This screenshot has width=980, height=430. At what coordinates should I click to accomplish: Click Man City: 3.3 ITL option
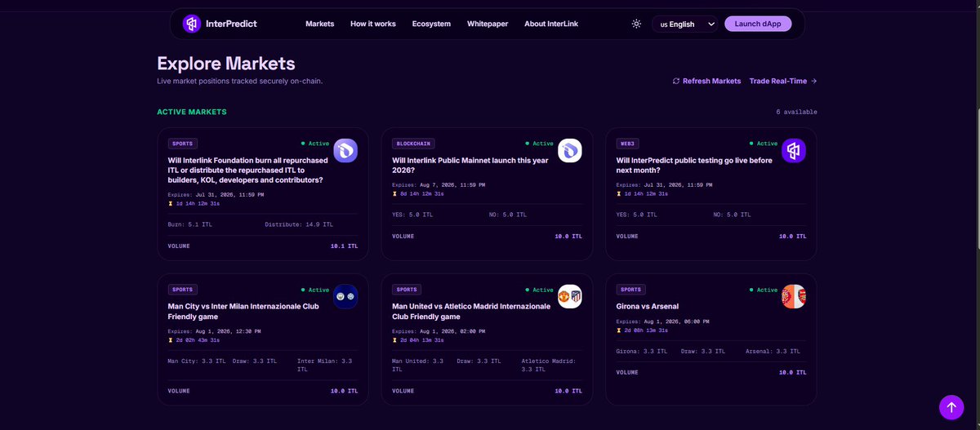(197, 361)
